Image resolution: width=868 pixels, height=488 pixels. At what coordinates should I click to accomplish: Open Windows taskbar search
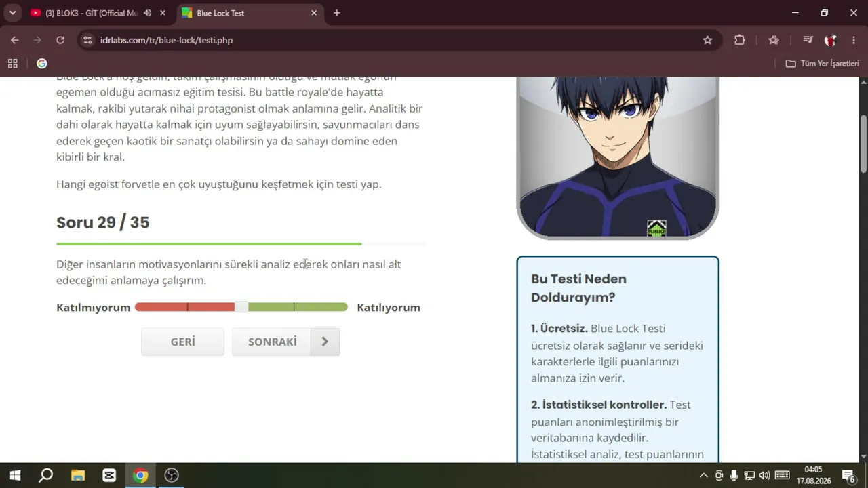pyautogui.click(x=45, y=475)
